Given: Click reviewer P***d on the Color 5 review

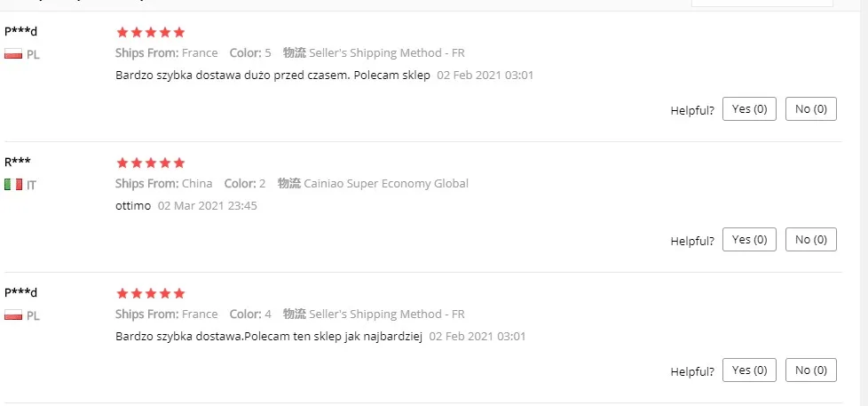Looking at the screenshot, I should (x=21, y=31).
